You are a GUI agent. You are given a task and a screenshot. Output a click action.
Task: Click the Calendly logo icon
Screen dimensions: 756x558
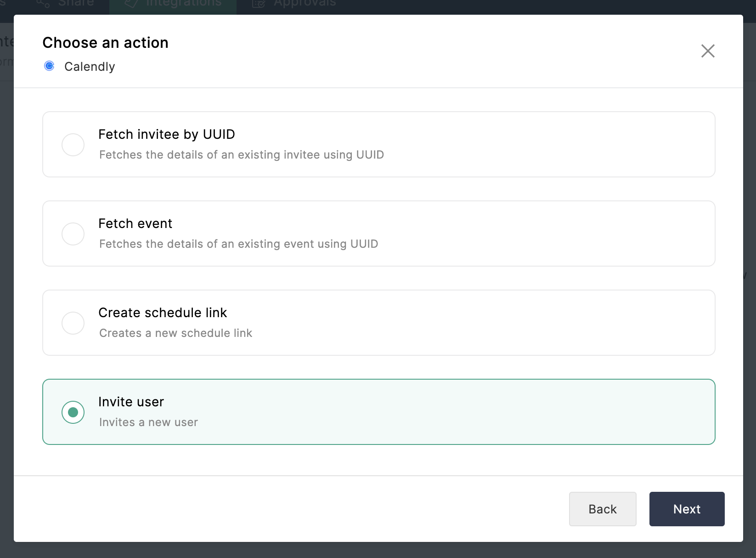point(49,66)
